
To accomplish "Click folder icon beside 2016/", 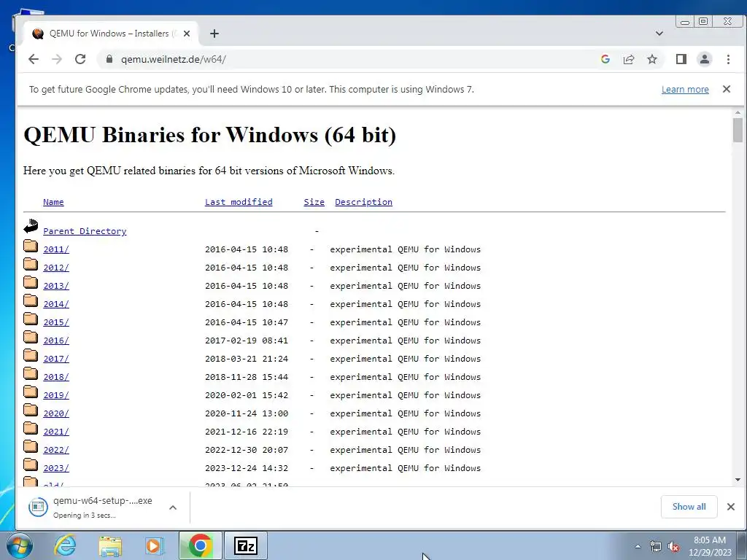I will 31,337.
